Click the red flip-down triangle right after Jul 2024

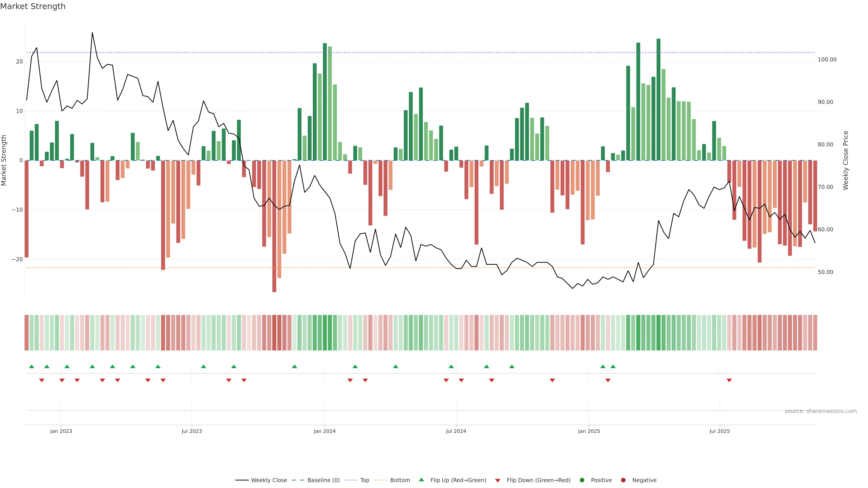click(461, 380)
